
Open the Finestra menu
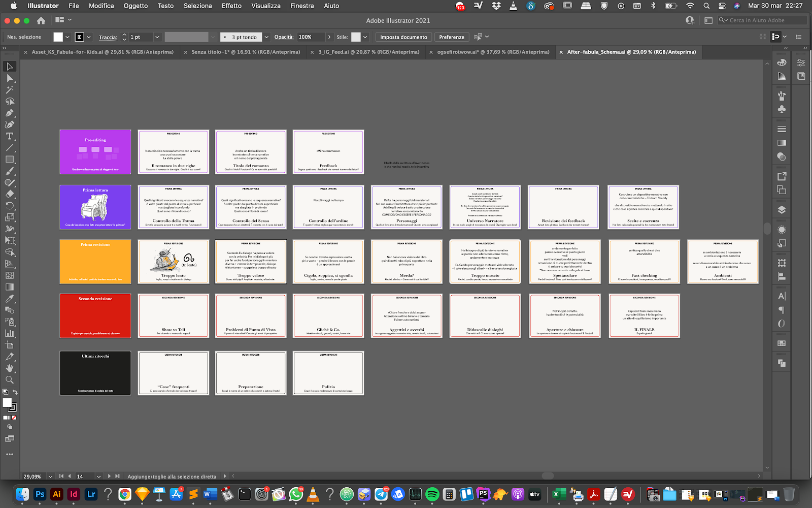pos(302,6)
